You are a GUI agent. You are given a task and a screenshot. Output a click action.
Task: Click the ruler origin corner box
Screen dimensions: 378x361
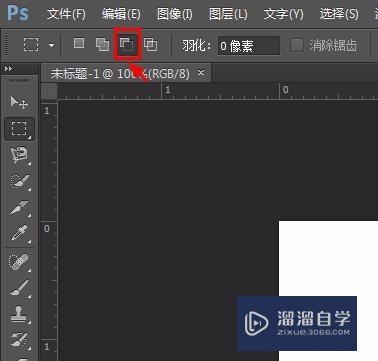[49, 91]
